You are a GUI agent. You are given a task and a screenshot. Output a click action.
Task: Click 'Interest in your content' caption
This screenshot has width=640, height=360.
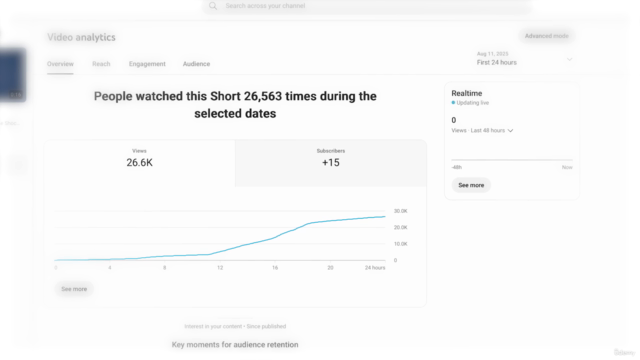[212, 327]
